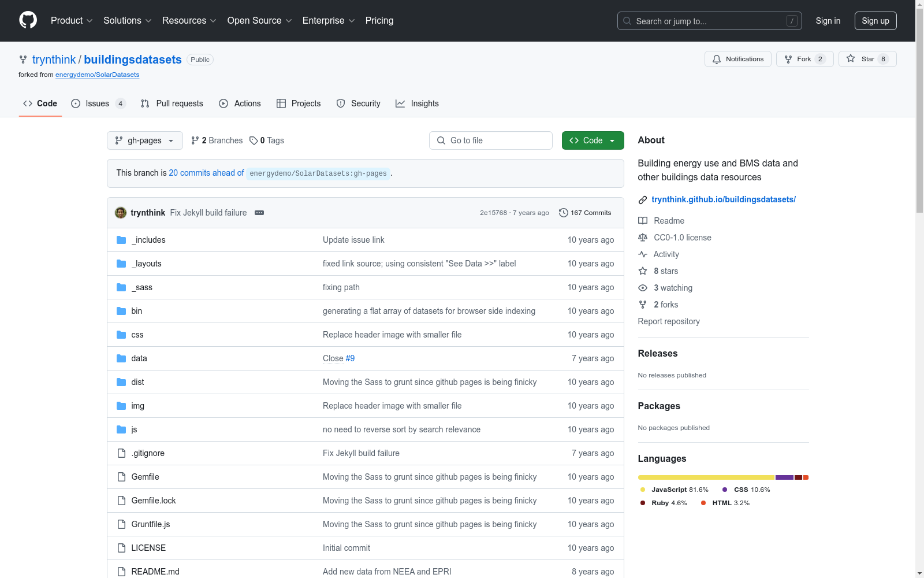The width and height of the screenshot is (924, 578).
Task: Click the license scale icon
Action: pyautogui.click(x=643, y=238)
